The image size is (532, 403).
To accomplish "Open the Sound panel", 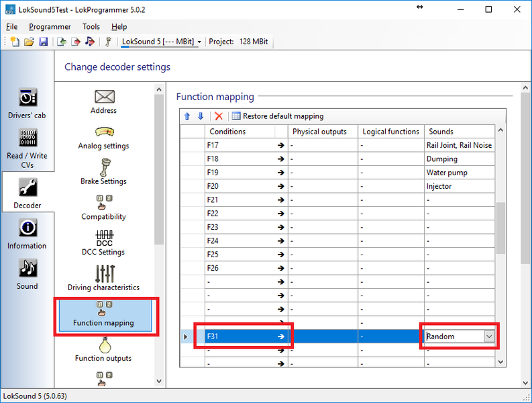I will click(27, 275).
